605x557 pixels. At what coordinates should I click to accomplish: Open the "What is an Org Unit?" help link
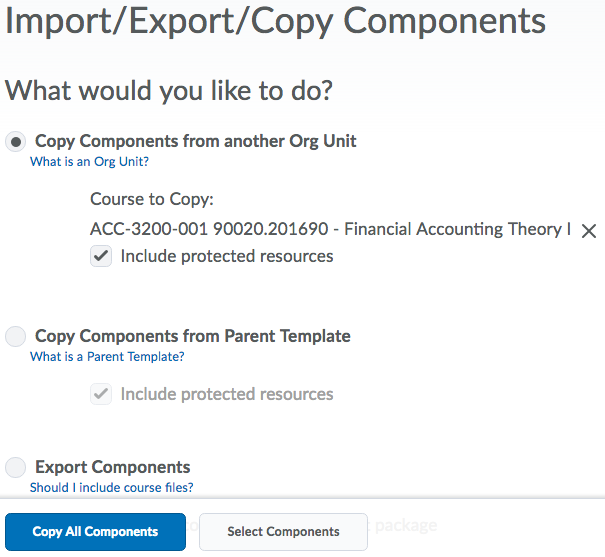point(89,162)
